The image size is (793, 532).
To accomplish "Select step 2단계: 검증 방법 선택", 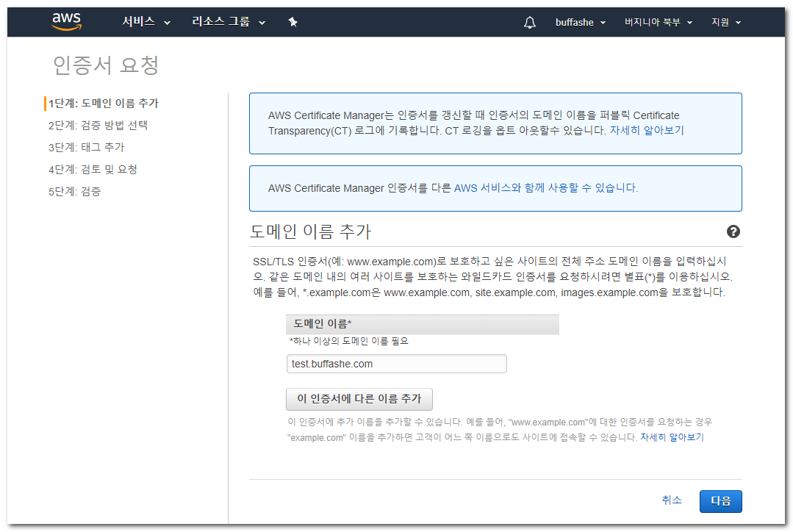I will point(98,126).
